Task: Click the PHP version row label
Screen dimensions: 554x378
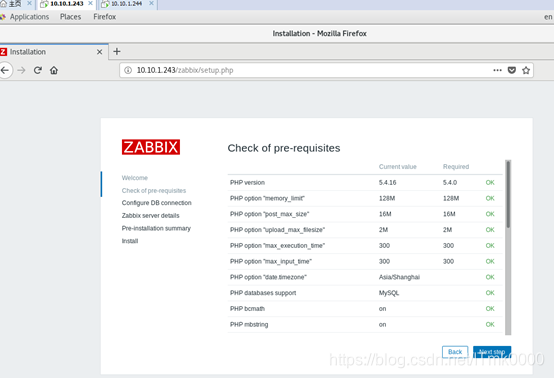Action: coord(247,183)
